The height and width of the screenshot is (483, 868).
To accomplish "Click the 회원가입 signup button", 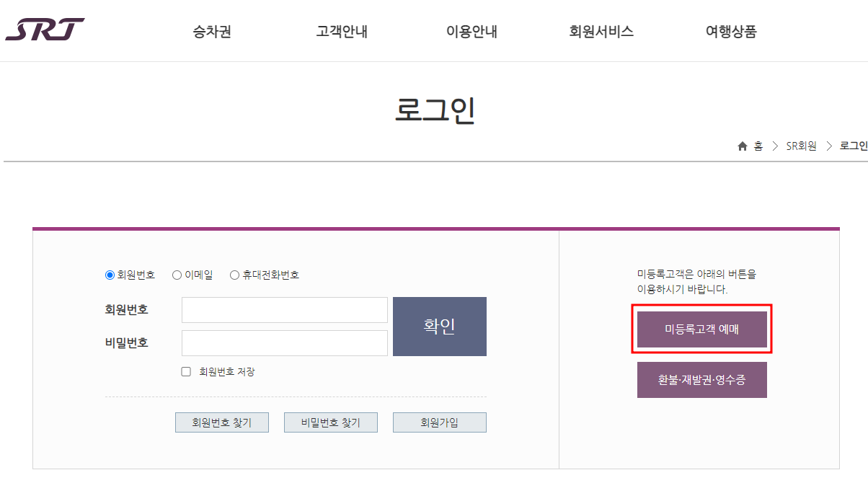I will (439, 422).
